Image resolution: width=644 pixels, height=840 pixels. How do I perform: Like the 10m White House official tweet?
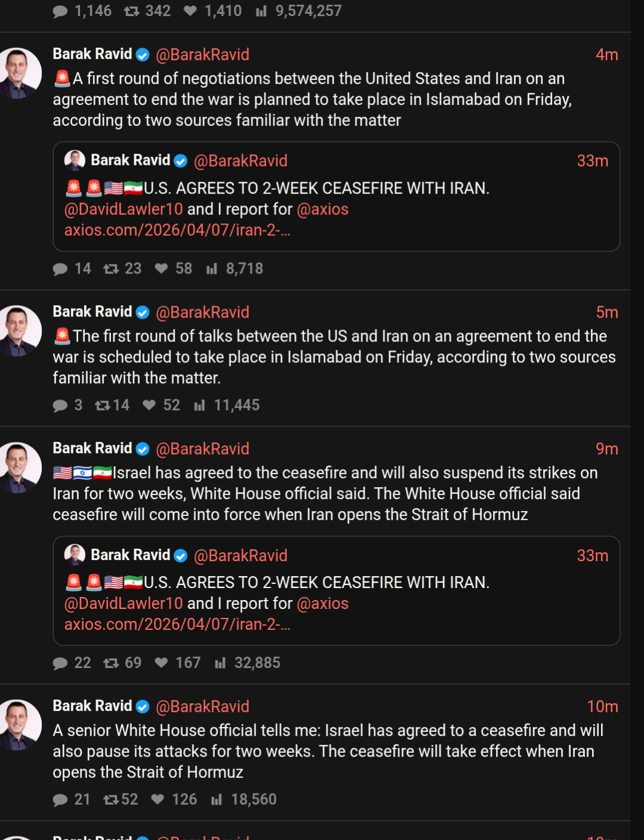(x=158, y=799)
